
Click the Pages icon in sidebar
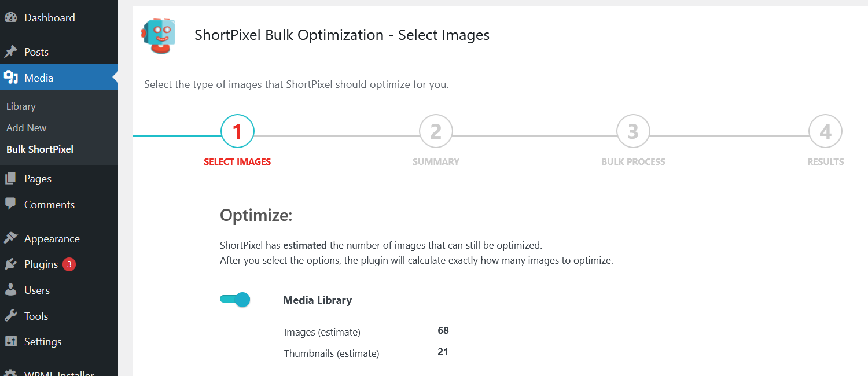[10, 179]
